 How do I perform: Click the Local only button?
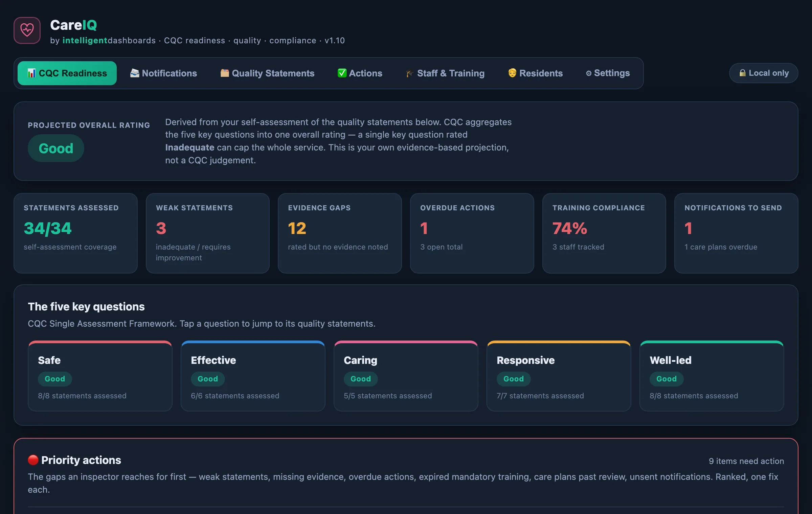pyautogui.click(x=764, y=73)
